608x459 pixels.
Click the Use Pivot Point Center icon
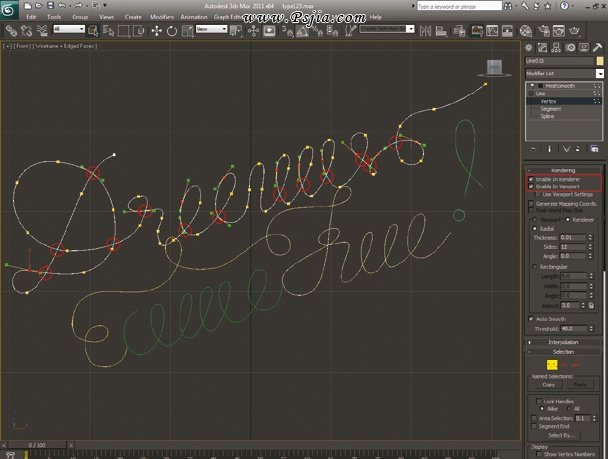pos(235,31)
